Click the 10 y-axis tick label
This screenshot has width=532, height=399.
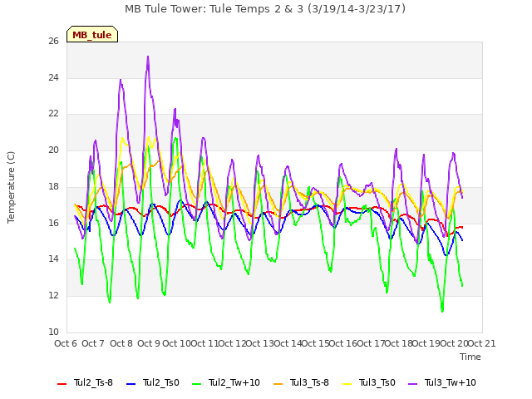53,332
